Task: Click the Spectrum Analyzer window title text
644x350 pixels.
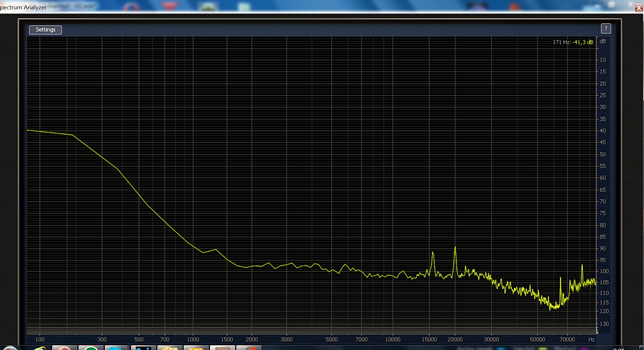Action: coord(23,7)
